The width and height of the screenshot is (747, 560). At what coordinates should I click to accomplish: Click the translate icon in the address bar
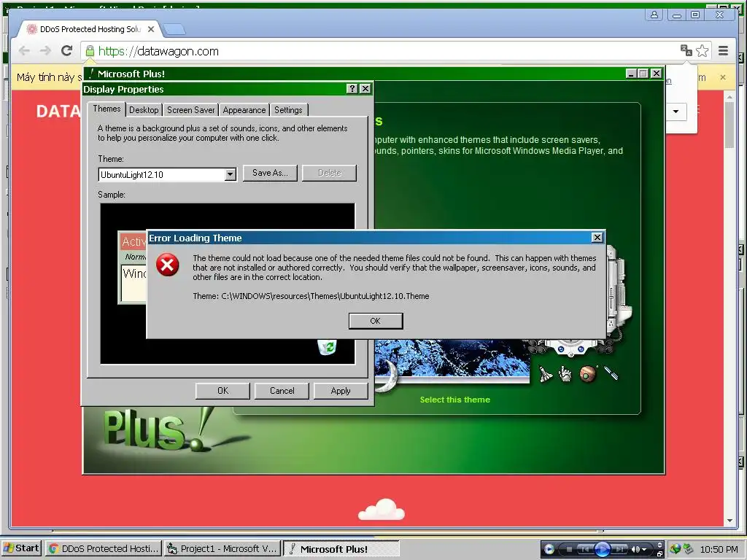[686, 50]
